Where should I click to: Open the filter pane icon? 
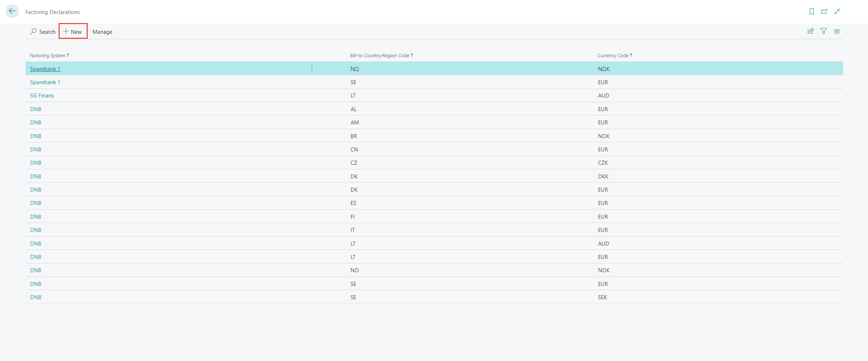pyautogui.click(x=823, y=31)
